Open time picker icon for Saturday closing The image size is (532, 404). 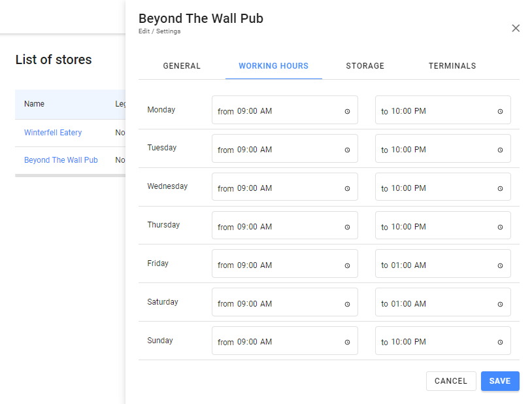point(500,304)
